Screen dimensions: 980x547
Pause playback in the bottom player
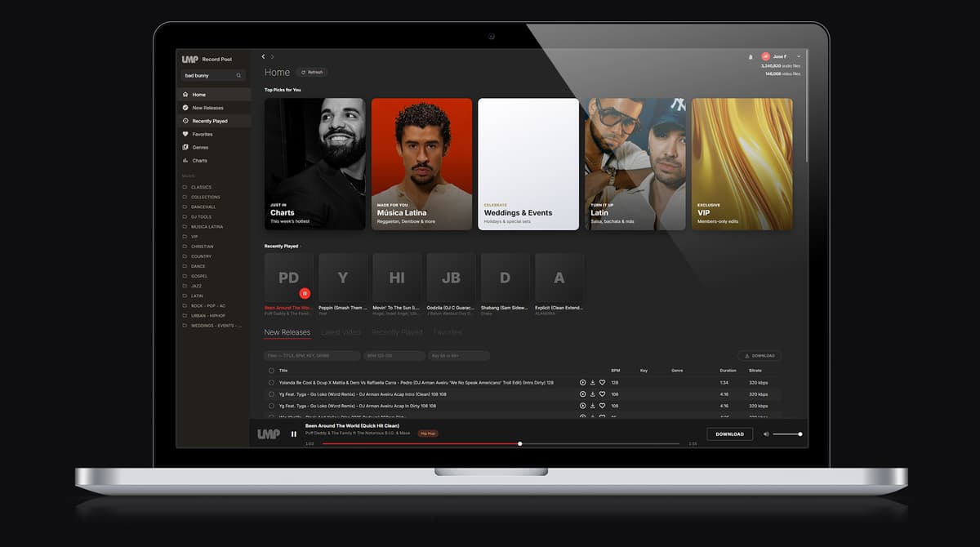294,434
